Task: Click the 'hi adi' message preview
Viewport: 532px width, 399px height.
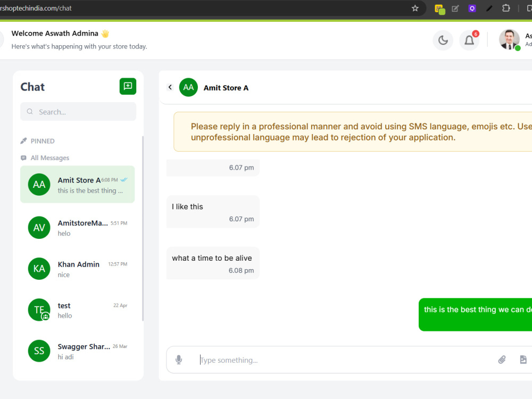Action: point(65,357)
